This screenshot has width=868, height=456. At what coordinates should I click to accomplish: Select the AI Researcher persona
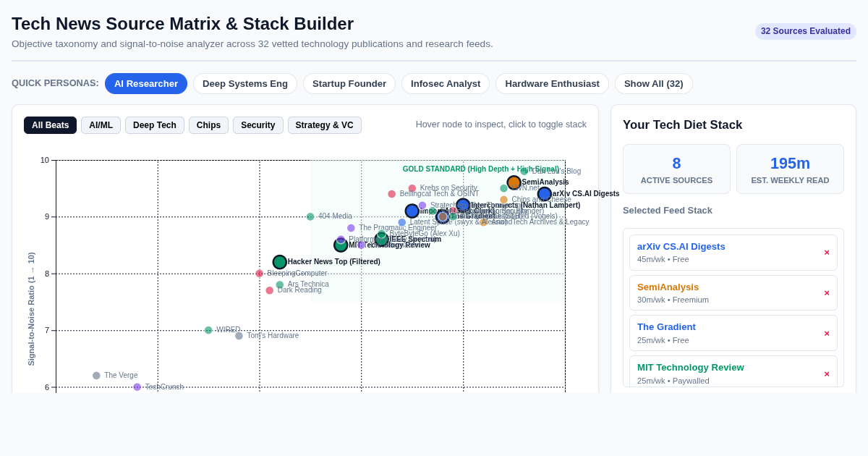point(146,83)
